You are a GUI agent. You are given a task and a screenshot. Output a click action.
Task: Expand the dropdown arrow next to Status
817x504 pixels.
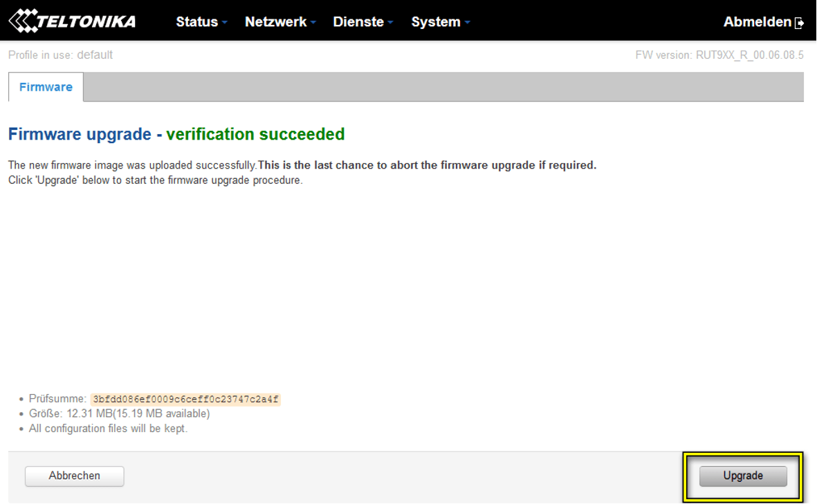coord(224,23)
